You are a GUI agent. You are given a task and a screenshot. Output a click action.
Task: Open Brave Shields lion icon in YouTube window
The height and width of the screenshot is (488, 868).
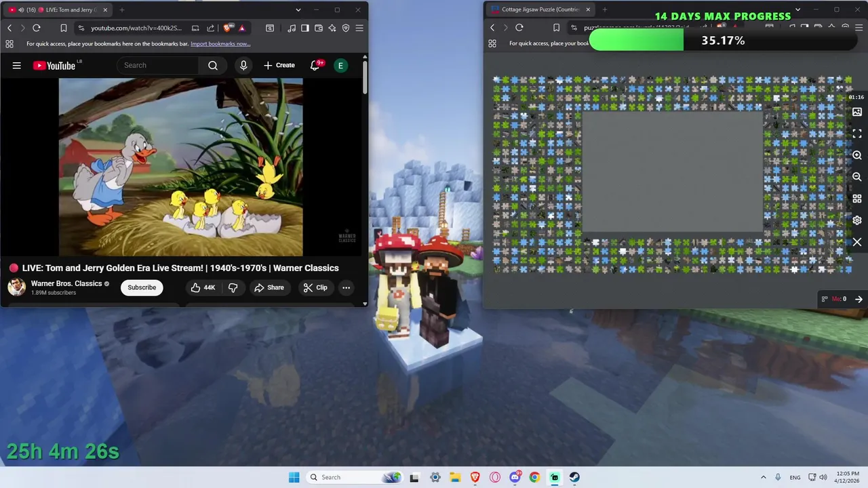tap(227, 28)
